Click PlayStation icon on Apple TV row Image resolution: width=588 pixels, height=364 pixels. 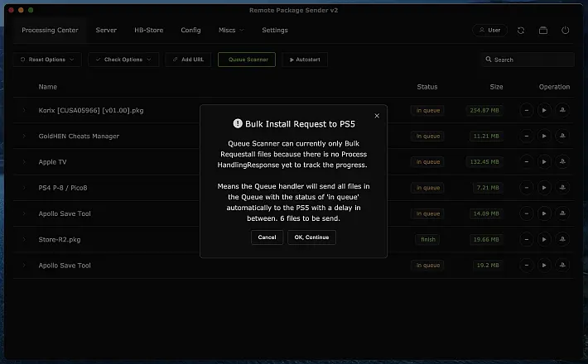562,162
